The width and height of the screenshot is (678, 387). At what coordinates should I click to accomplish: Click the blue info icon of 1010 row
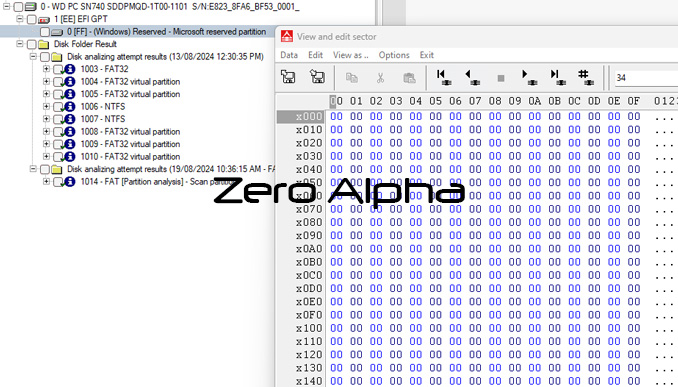70,157
